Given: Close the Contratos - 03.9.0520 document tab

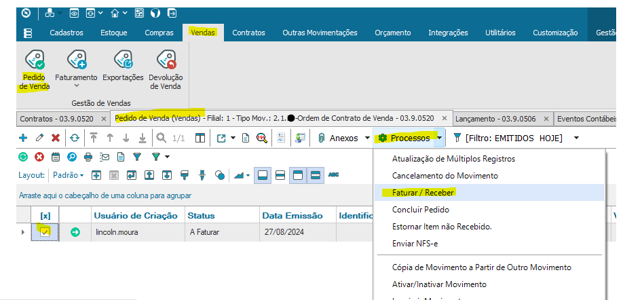Looking at the screenshot, I should pos(105,119).
